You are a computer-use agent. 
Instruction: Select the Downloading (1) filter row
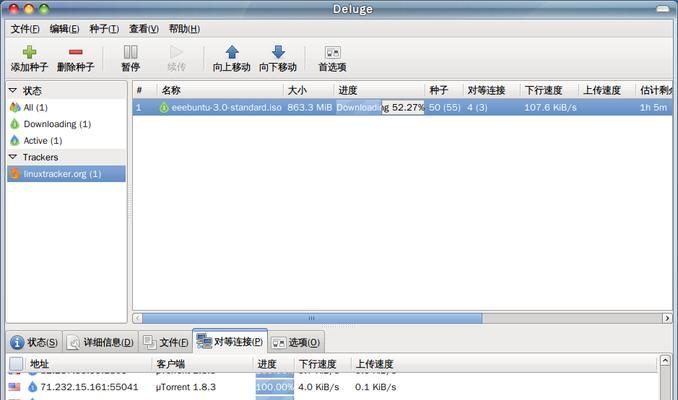67,124
